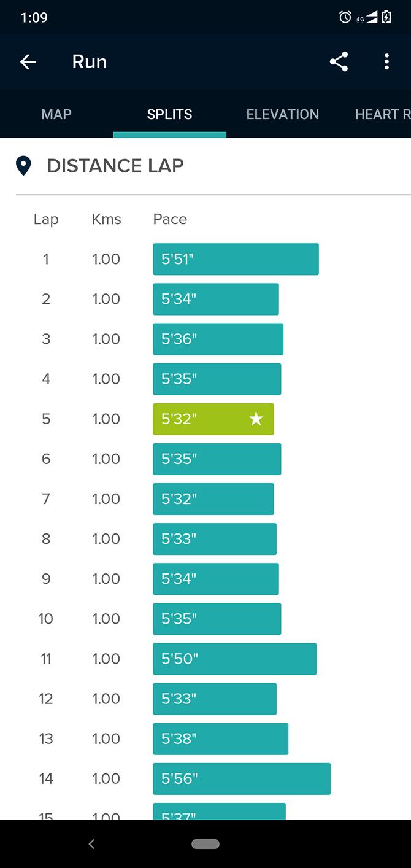Screen dimensions: 411x868
Task: Select the lap 14 pace bar 5'56"
Action: (242, 779)
